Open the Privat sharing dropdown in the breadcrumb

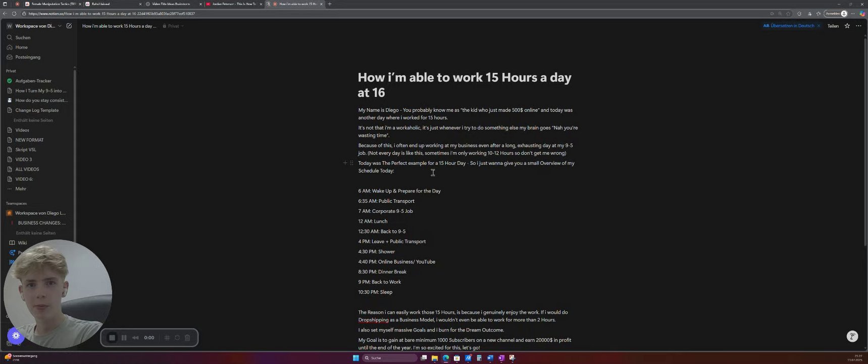(x=173, y=26)
